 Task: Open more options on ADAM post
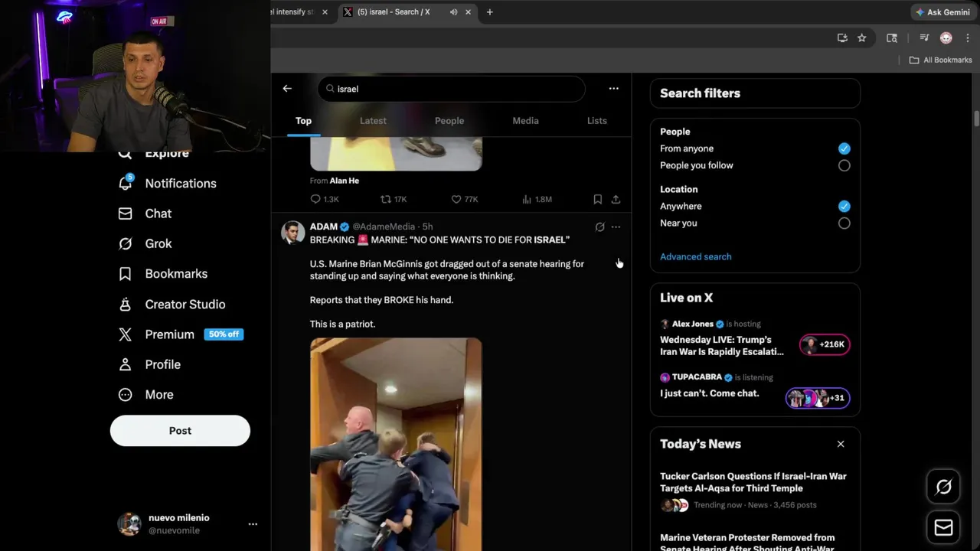[616, 227]
